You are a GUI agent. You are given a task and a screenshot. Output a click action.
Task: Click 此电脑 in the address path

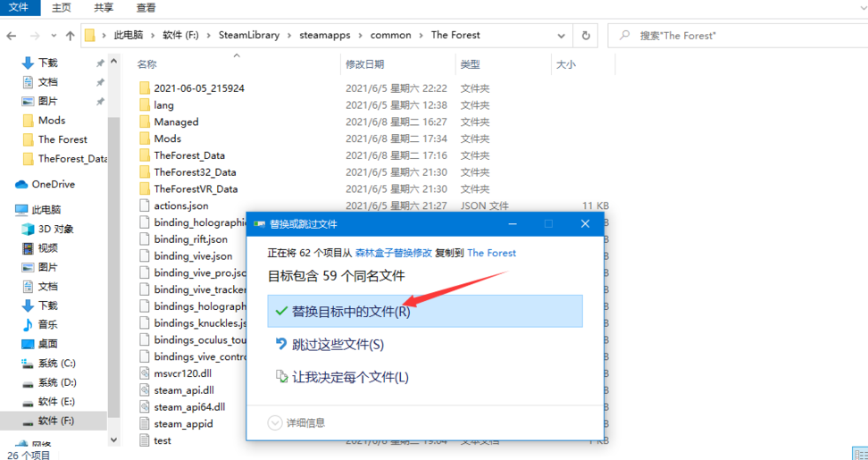tap(129, 35)
